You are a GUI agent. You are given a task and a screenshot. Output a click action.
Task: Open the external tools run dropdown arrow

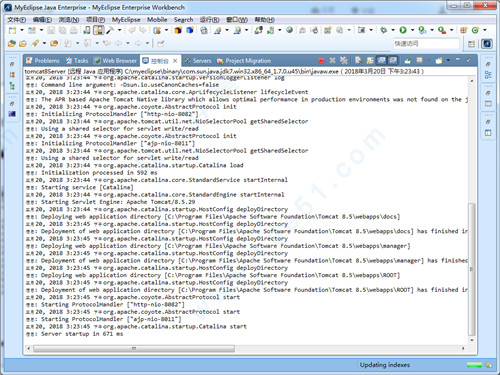point(452,30)
